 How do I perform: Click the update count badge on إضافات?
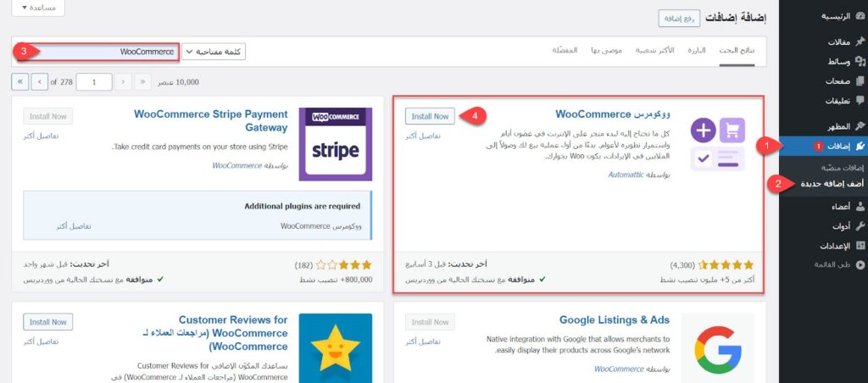pyautogui.click(x=818, y=146)
